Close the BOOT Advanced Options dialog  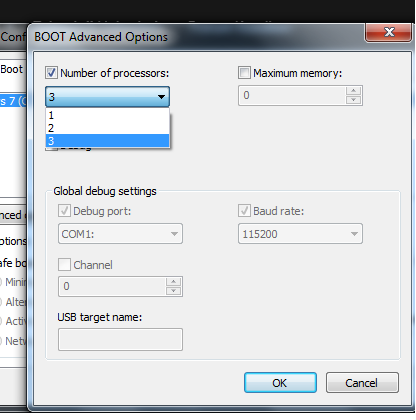[388, 32]
